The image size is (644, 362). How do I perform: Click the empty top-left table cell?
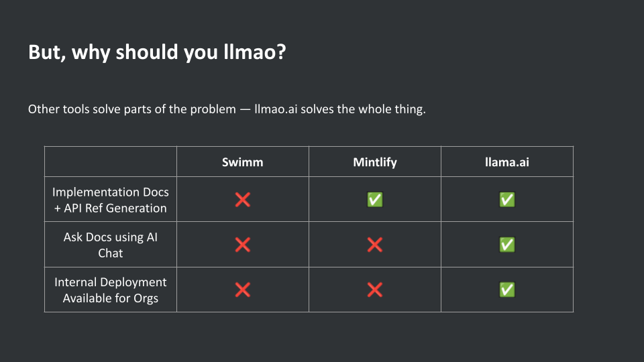pos(111,162)
